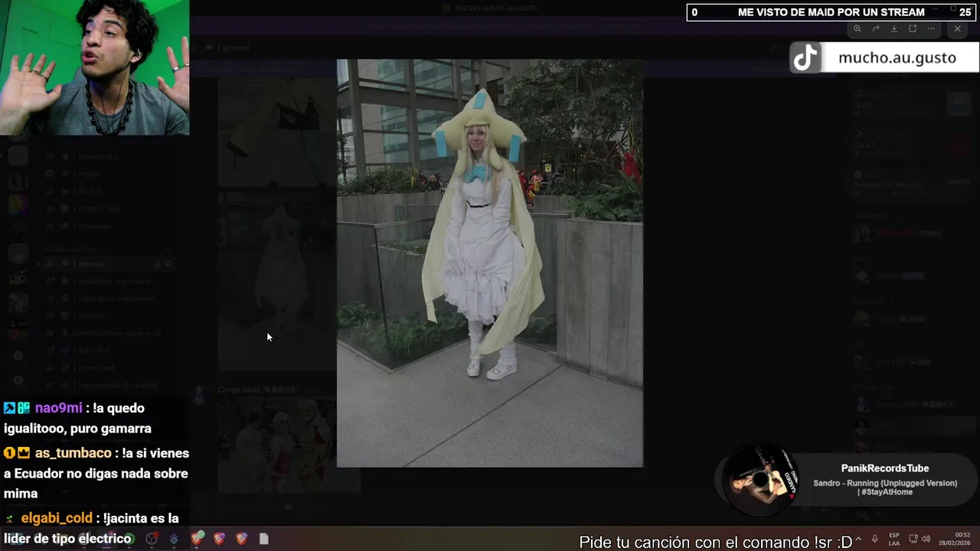
Task: Switch the ESP LAA keyboard language
Action: pos(894,540)
